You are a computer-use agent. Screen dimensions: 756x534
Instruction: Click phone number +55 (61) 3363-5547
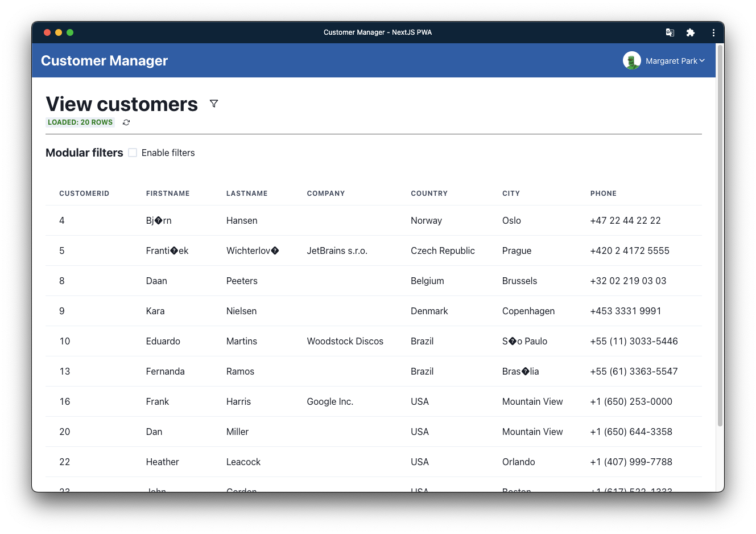coord(634,371)
